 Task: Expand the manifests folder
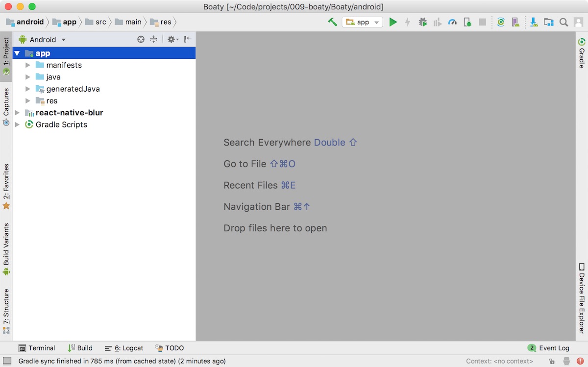(28, 65)
